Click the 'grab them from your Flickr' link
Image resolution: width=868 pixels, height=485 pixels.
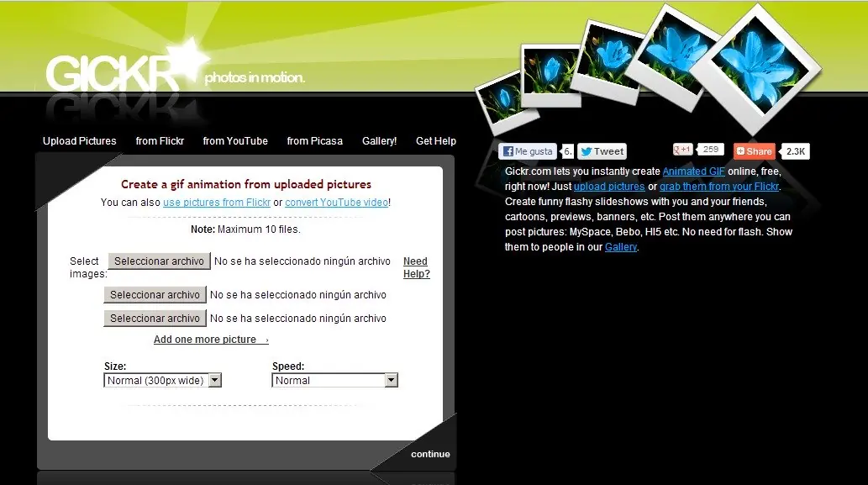pos(719,187)
